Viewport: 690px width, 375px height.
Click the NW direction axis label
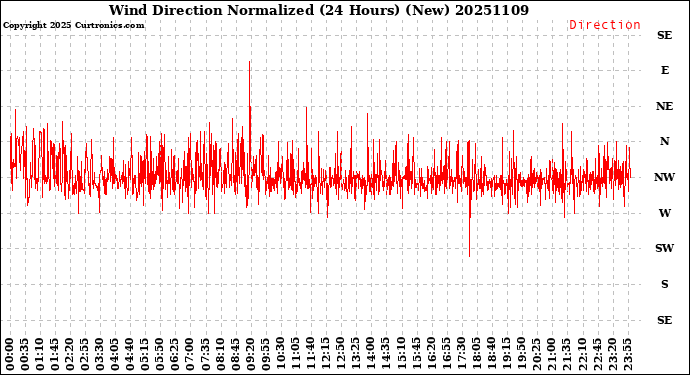pos(664,177)
